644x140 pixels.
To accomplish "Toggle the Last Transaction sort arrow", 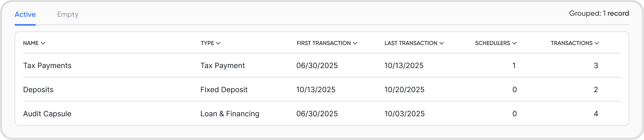I will coord(442,43).
